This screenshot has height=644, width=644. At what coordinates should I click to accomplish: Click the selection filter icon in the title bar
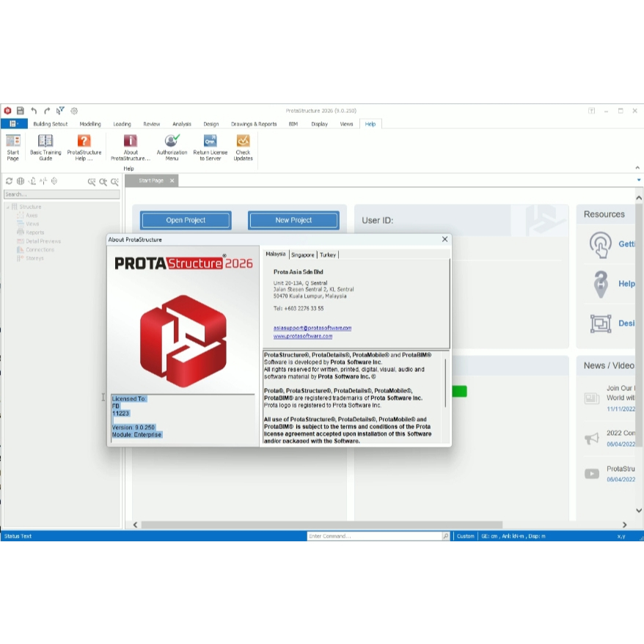click(x=60, y=111)
